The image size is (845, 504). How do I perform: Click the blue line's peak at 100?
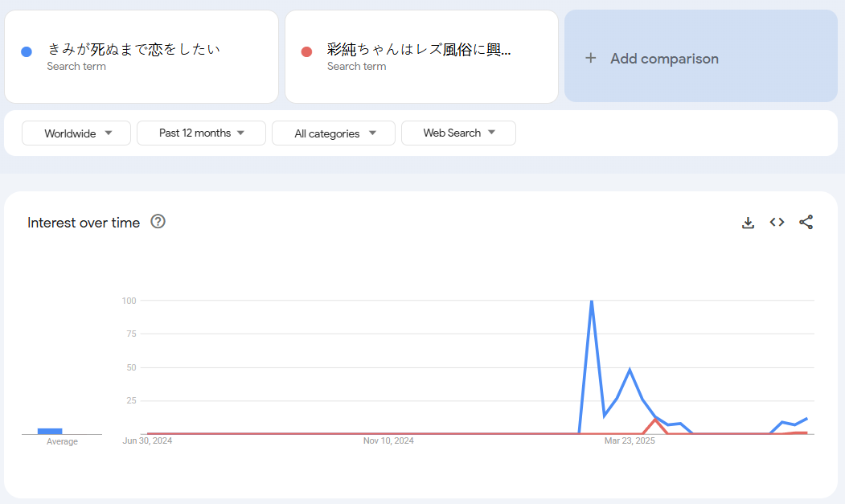pyautogui.click(x=592, y=301)
